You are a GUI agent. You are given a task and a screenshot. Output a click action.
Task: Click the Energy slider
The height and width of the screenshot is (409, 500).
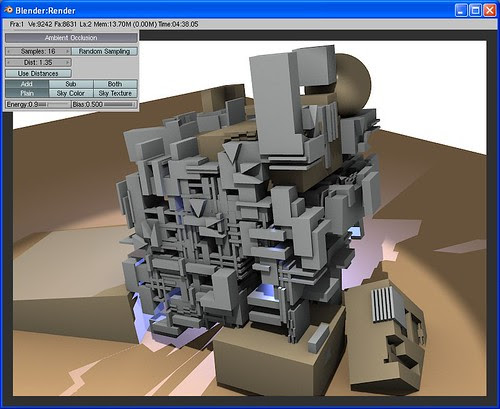click(x=38, y=104)
